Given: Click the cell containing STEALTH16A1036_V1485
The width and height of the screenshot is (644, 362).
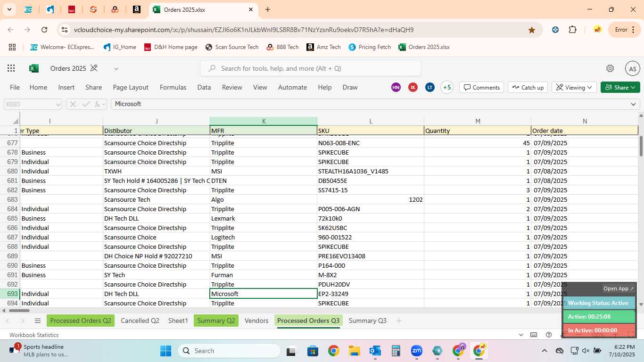Looking at the screenshot, I should [x=371, y=171].
